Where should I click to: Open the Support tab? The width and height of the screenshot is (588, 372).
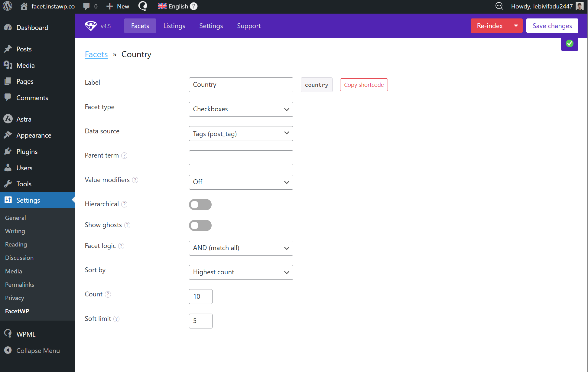[x=249, y=26]
